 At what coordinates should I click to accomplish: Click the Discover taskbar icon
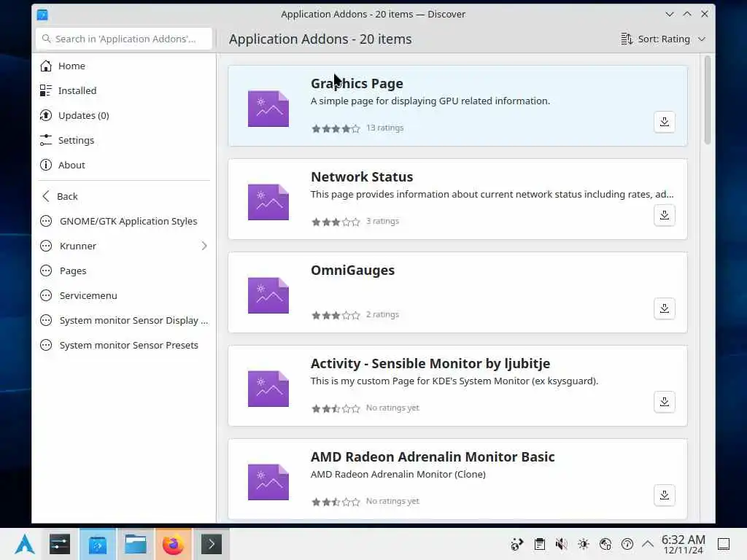(98, 544)
